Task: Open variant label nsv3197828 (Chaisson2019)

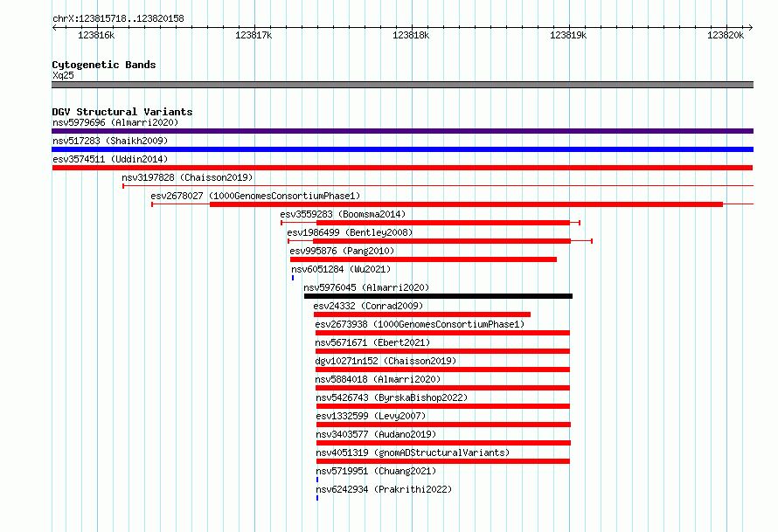Action: coord(187,177)
